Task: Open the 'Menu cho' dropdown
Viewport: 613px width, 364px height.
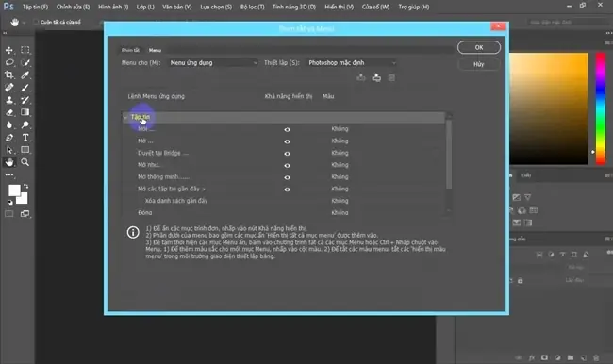Action: (x=213, y=62)
